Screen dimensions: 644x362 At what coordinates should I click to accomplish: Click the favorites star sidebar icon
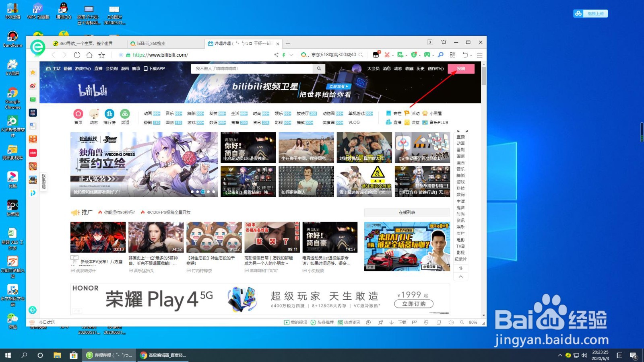pyautogui.click(x=33, y=72)
